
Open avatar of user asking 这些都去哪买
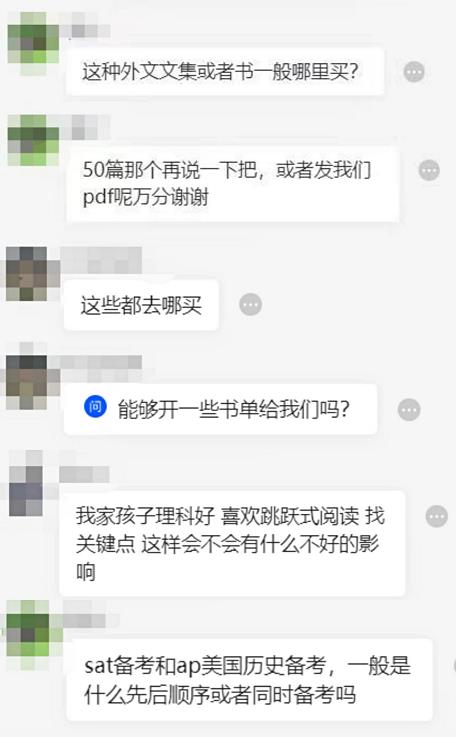tap(26, 274)
